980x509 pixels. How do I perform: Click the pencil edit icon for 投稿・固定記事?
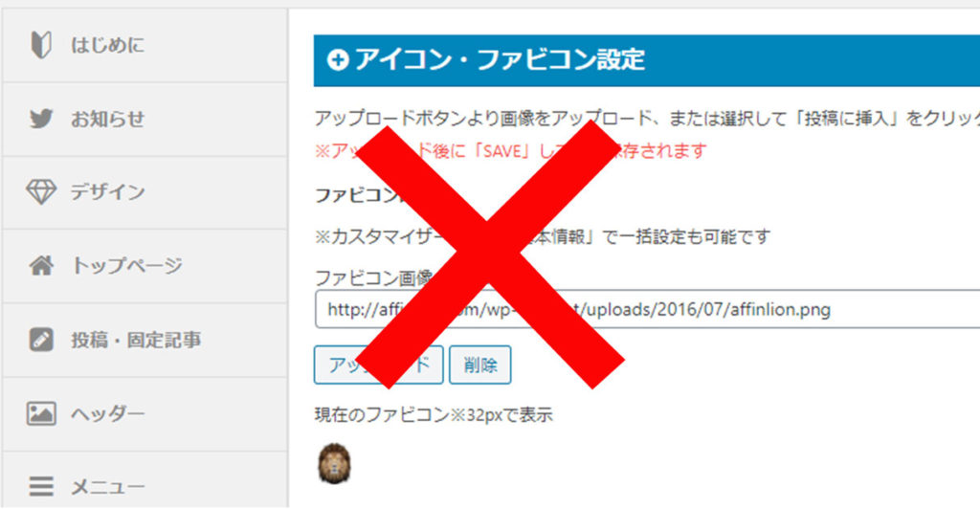pyautogui.click(x=41, y=340)
